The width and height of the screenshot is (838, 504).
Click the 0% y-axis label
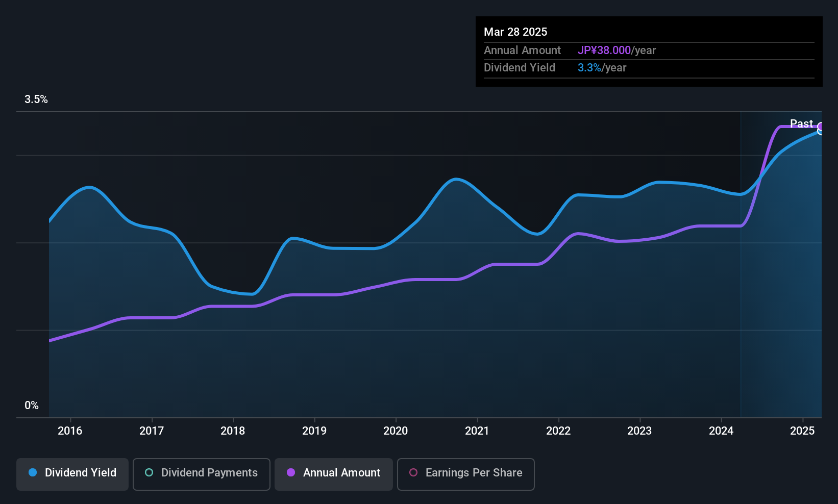point(32,406)
